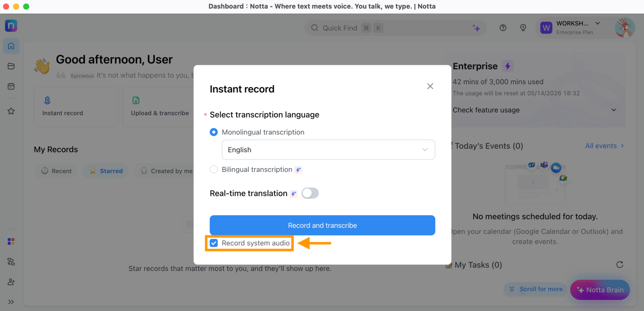
Task: Click the invite member sidebar icon
Action: 11,282
